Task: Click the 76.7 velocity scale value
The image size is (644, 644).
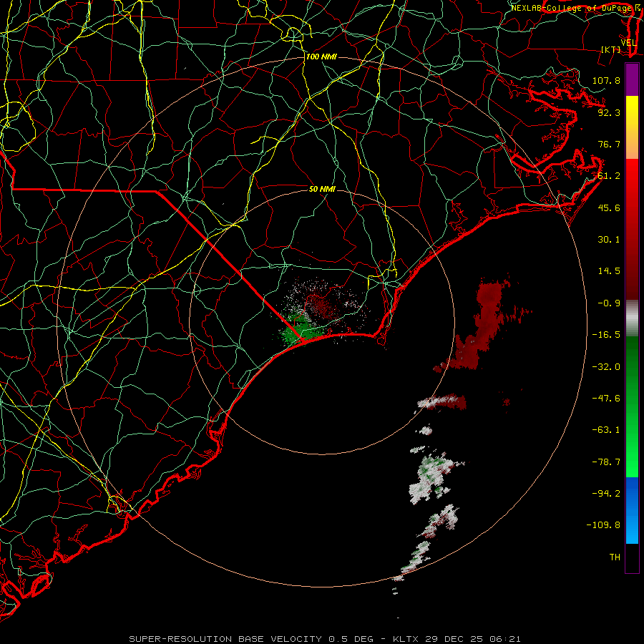Action: tap(609, 144)
